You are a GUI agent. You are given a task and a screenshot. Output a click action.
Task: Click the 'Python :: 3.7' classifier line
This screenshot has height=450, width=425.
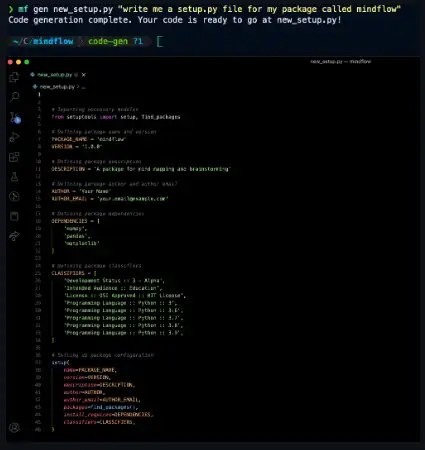click(x=124, y=318)
